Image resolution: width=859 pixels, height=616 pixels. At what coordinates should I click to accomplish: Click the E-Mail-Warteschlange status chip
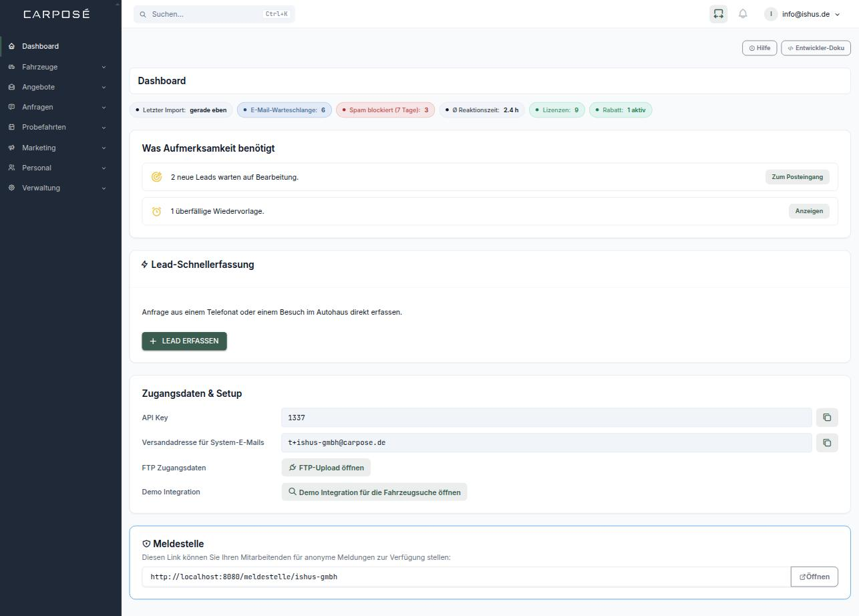tap(285, 110)
